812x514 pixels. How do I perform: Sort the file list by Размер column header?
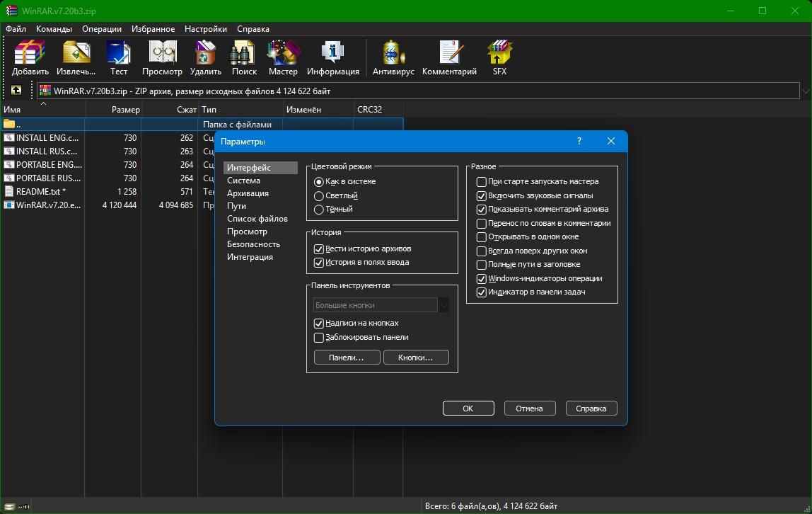[125, 110]
